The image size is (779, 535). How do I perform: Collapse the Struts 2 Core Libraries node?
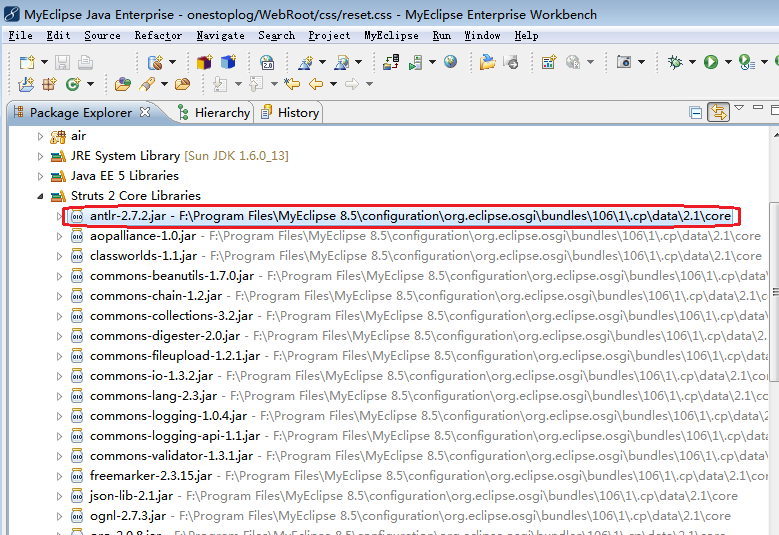tap(40, 196)
